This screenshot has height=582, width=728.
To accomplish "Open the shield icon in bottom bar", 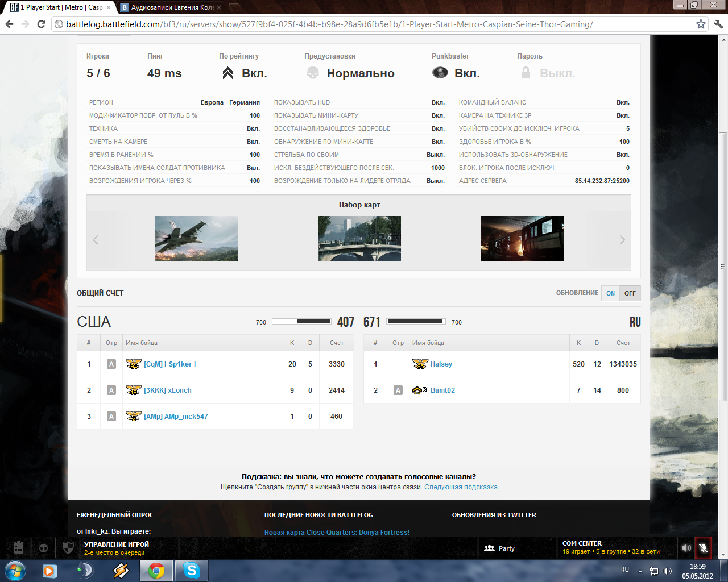I will pos(68,548).
